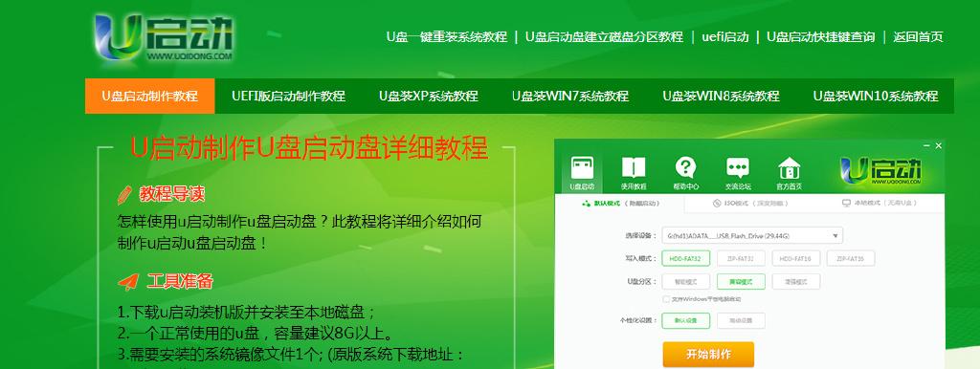Click the U盘分区 label

click(x=642, y=282)
